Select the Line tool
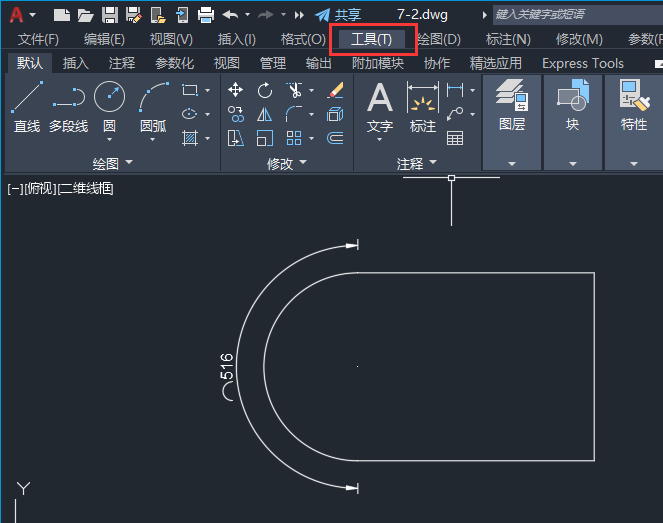Image resolution: width=663 pixels, height=523 pixels. [27, 107]
